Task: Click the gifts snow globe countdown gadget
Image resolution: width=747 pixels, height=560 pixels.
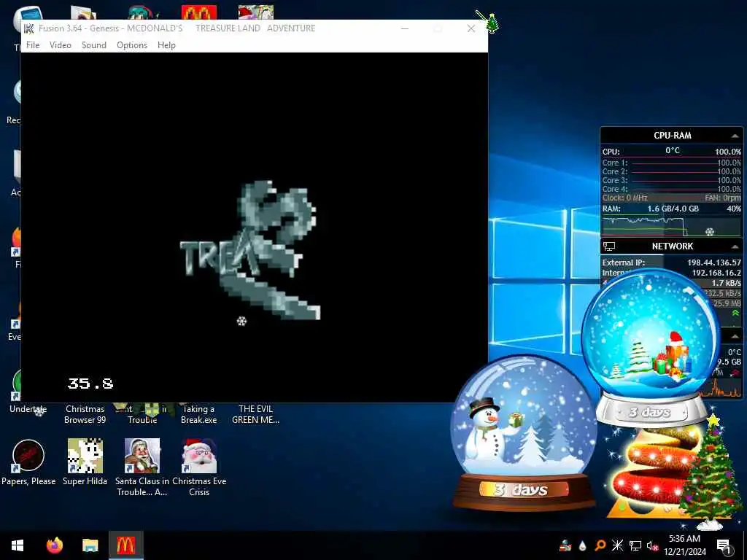Action: pos(650,348)
